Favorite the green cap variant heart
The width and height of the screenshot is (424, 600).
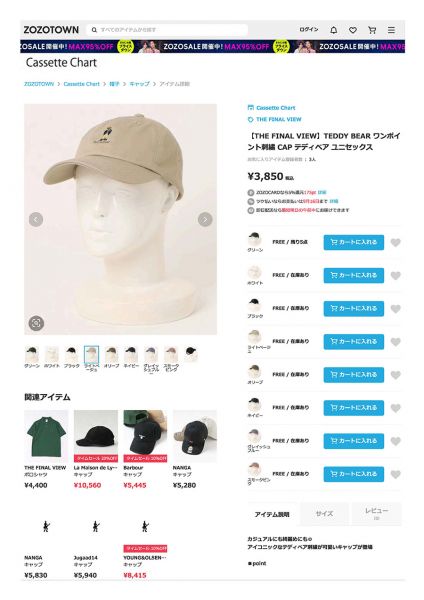point(396,242)
